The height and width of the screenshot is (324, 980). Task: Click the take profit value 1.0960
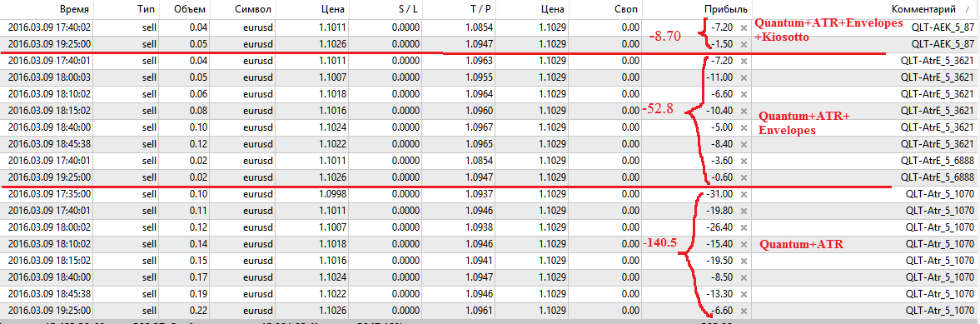480,111
